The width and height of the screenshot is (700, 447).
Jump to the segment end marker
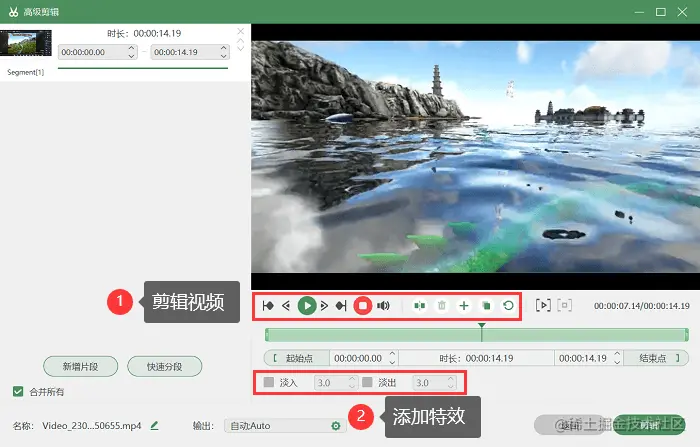[341, 306]
